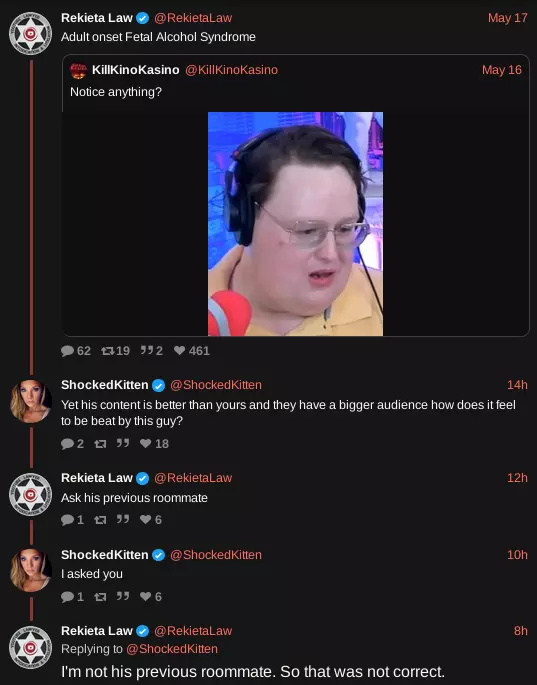Open the 'Replying to @ShockedKitten' mention link

[x=172, y=649]
